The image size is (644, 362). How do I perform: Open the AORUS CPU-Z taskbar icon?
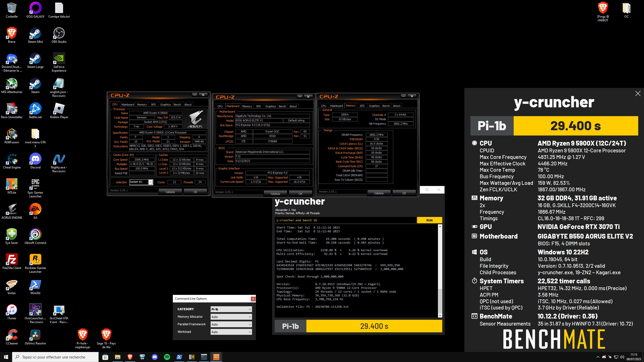(216, 357)
